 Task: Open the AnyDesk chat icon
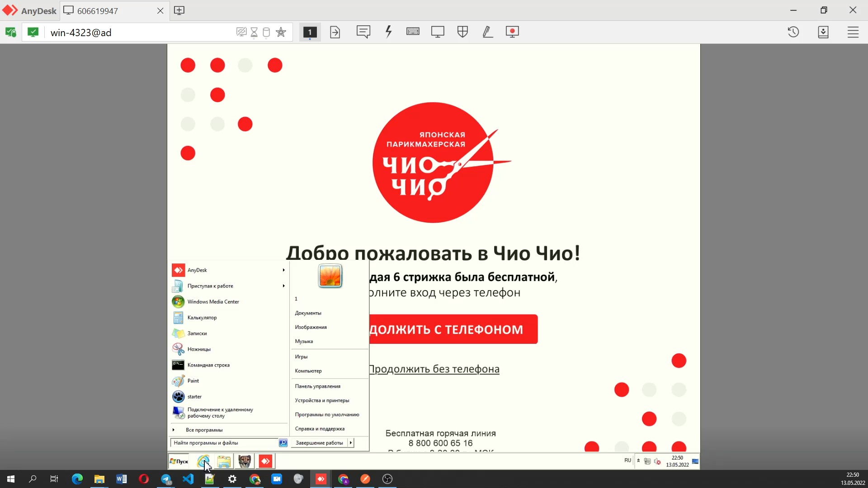coord(363,32)
